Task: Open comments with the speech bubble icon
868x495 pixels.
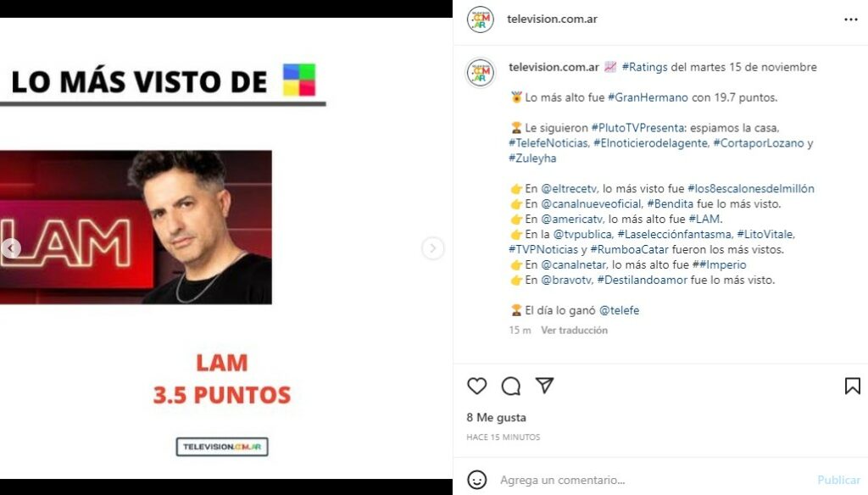Action: 511,386
